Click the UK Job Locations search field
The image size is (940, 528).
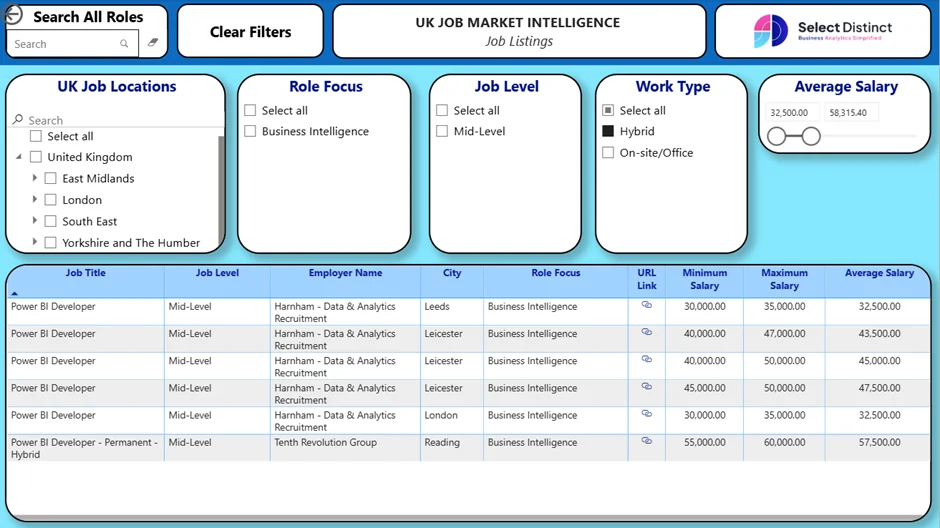[x=117, y=120]
